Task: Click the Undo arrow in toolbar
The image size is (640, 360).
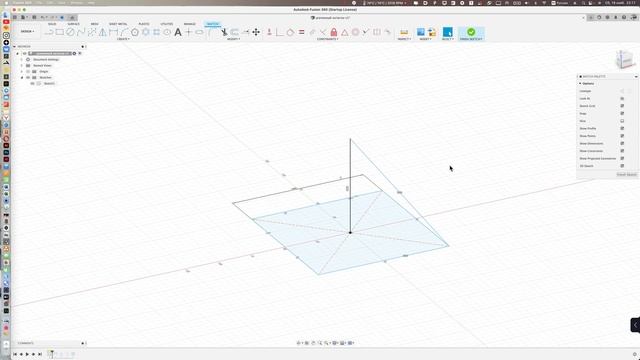Action: (x=42, y=18)
